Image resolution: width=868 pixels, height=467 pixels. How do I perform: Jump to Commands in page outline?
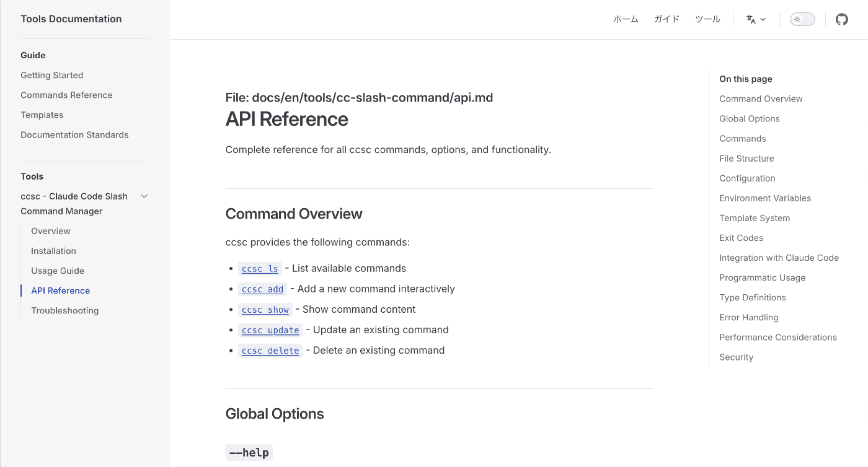point(743,138)
